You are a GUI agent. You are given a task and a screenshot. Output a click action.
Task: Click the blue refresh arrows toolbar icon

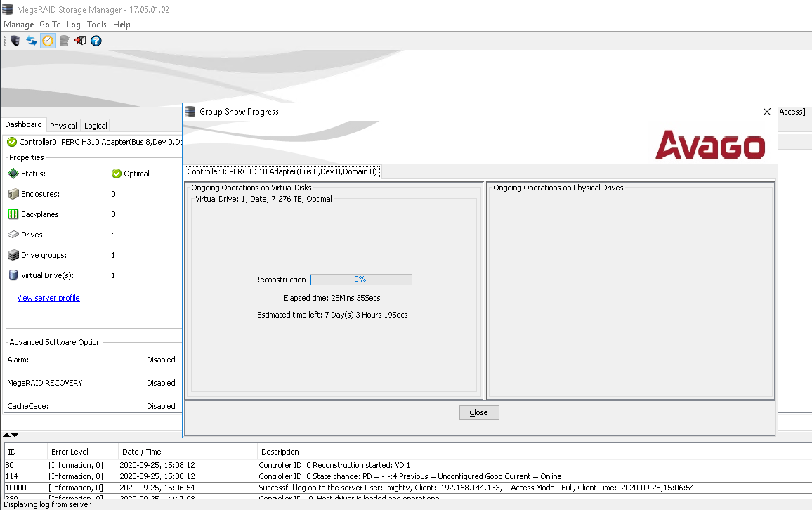(32, 40)
